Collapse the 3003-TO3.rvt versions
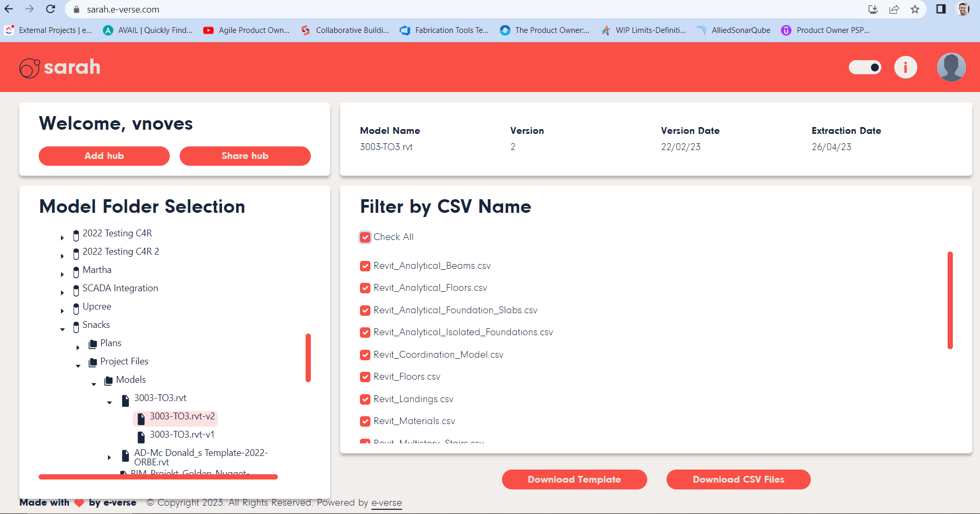 [109, 403]
